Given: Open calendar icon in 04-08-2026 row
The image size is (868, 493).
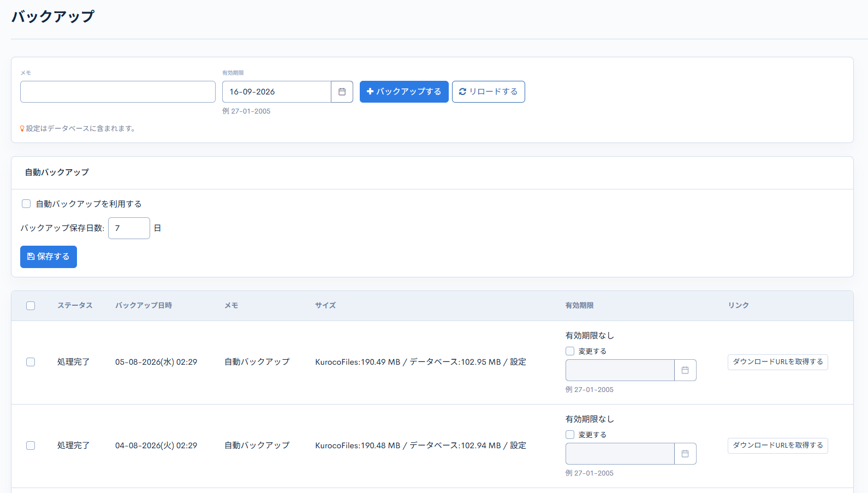Looking at the screenshot, I should coord(685,454).
